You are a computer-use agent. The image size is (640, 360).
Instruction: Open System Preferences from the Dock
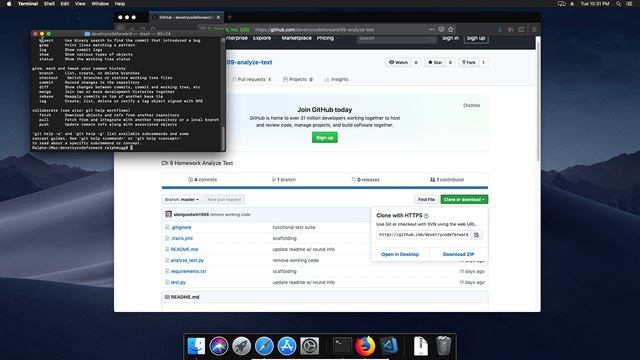pos(310,346)
